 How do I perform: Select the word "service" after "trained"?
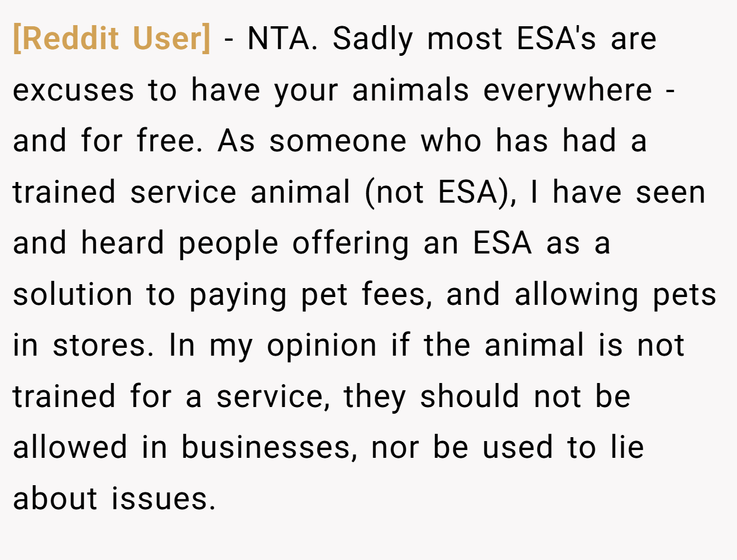[183, 193]
